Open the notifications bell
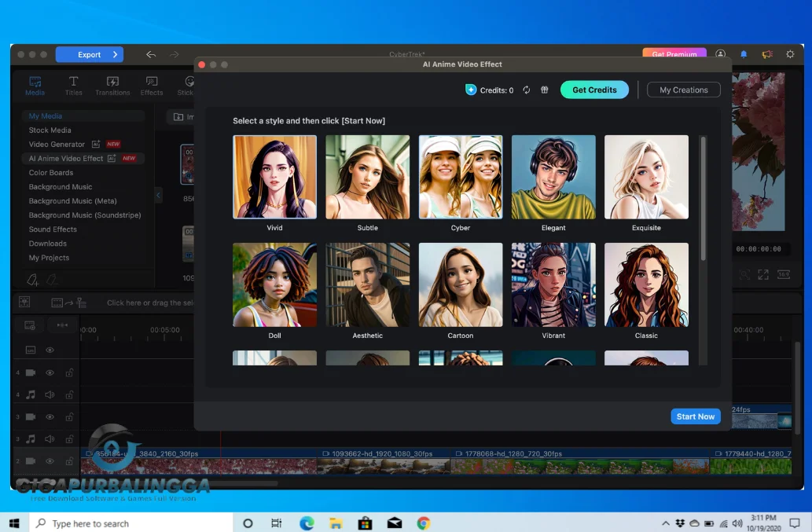This screenshot has height=532, width=812. [x=744, y=53]
